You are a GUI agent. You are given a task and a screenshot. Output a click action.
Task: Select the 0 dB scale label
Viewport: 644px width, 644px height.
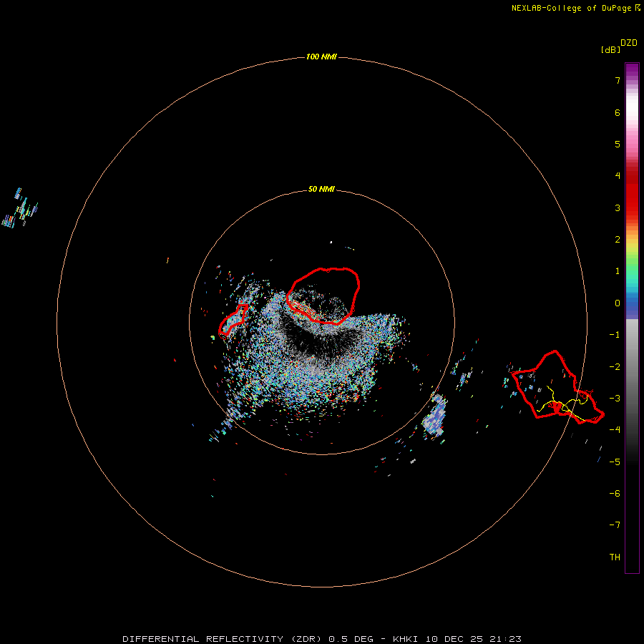618,303
